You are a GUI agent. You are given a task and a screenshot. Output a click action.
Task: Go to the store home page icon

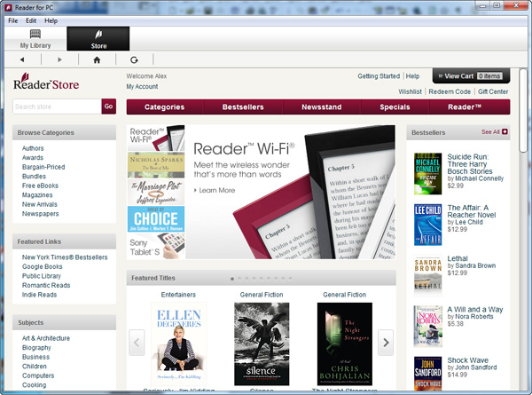(x=97, y=59)
